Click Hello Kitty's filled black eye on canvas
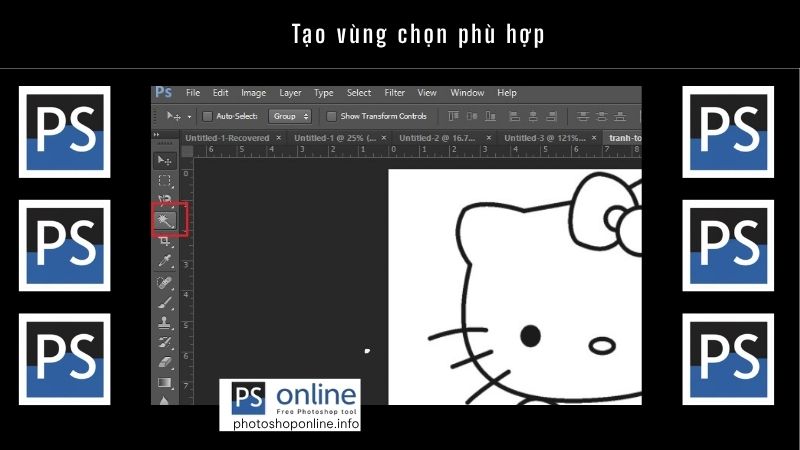The width and height of the screenshot is (800, 450). point(530,336)
